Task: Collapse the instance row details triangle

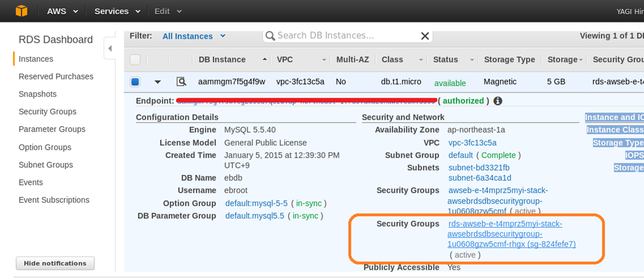Action: tap(158, 82)
